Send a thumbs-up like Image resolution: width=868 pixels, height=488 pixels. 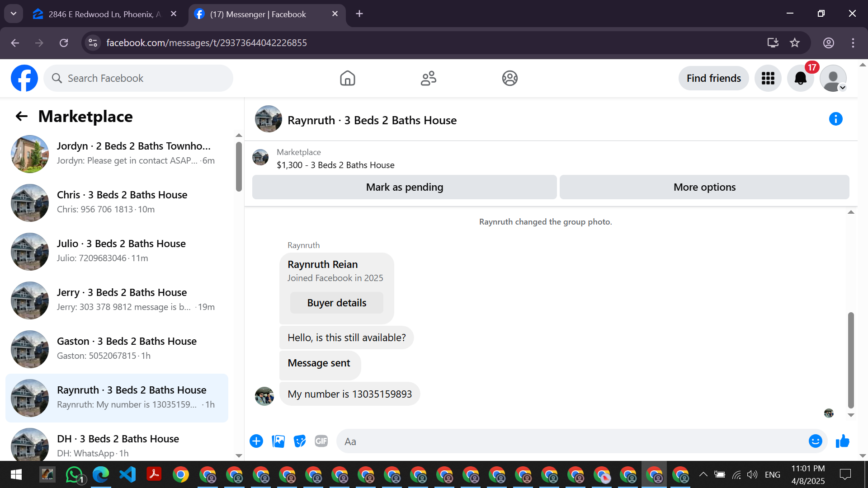843,441
